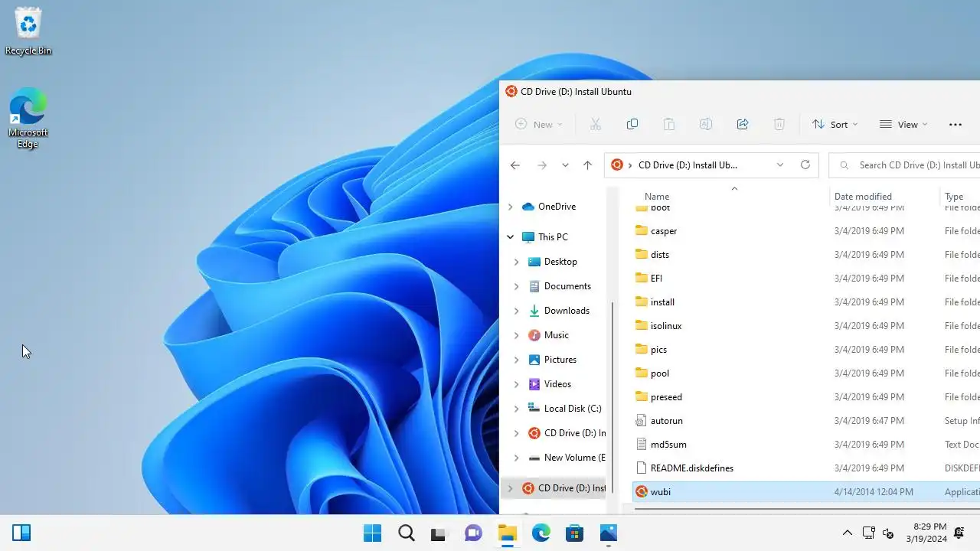
Task: Sort by the Date modified column header
Action: [863, 197]
